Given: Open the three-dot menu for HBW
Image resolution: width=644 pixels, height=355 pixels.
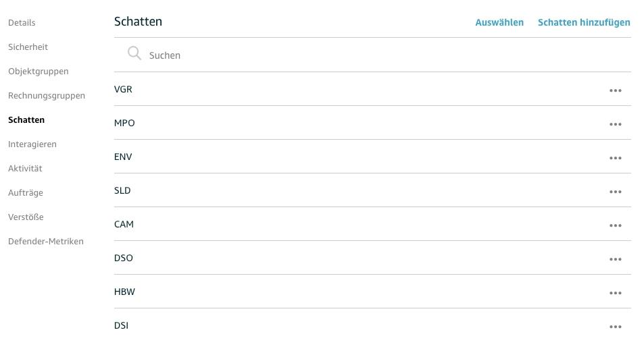Looking at the screenshot, I should [615, 293].
